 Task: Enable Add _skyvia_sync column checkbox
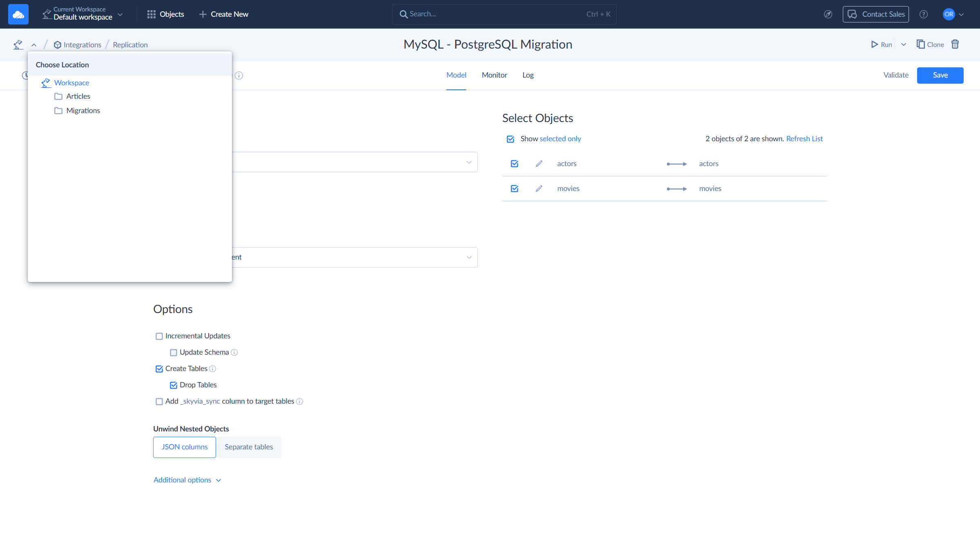click(x=159, y=402)
